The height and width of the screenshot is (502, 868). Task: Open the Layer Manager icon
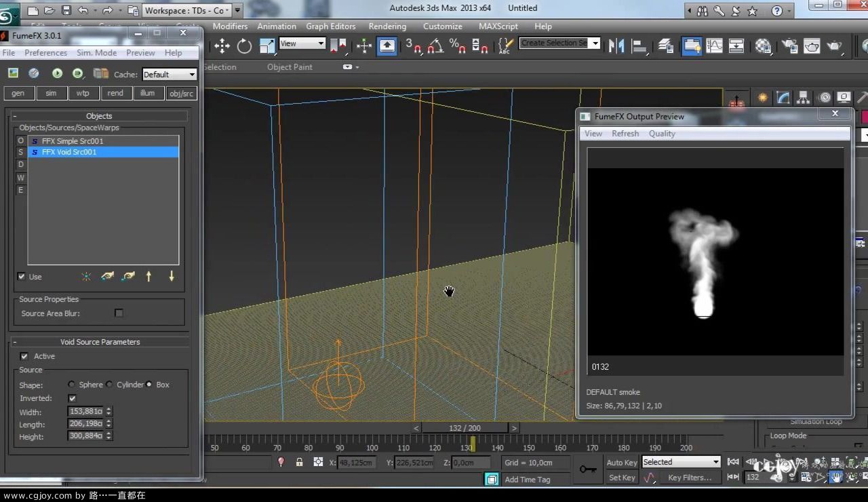click(x=666, y=46)
